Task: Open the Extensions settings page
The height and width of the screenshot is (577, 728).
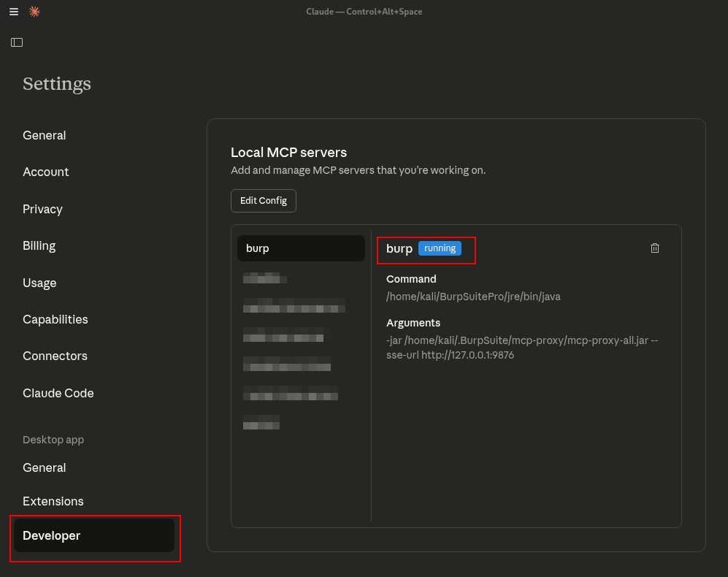Action: [x=53, y=501]
